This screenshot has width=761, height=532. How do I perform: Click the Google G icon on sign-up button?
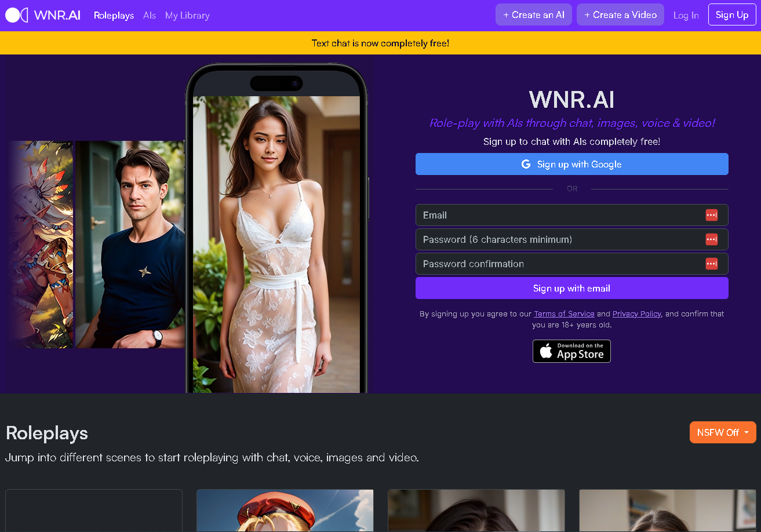[526, 164]
